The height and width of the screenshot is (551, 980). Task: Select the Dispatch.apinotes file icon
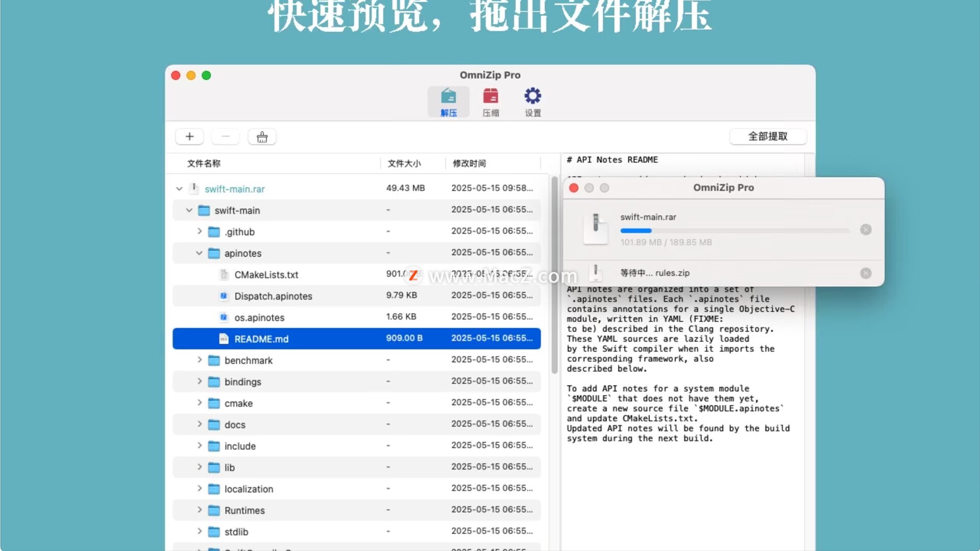[x=224, y=296]
